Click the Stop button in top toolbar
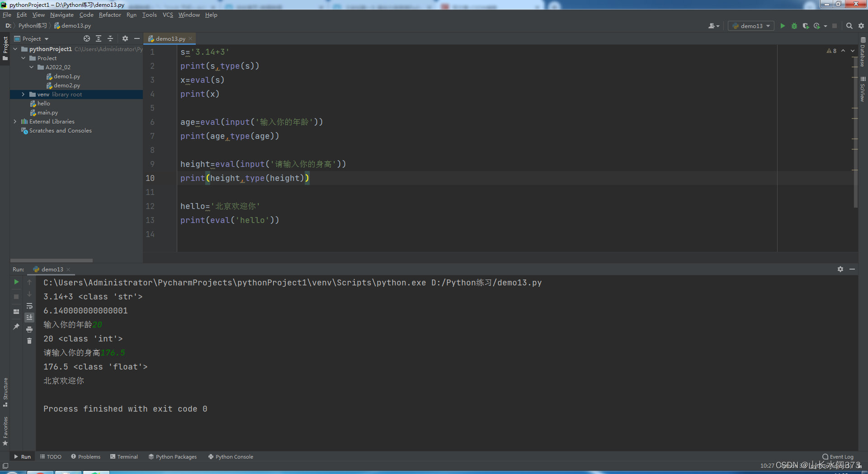The width and height of the screenshot is (868, 474). [835, 26]
